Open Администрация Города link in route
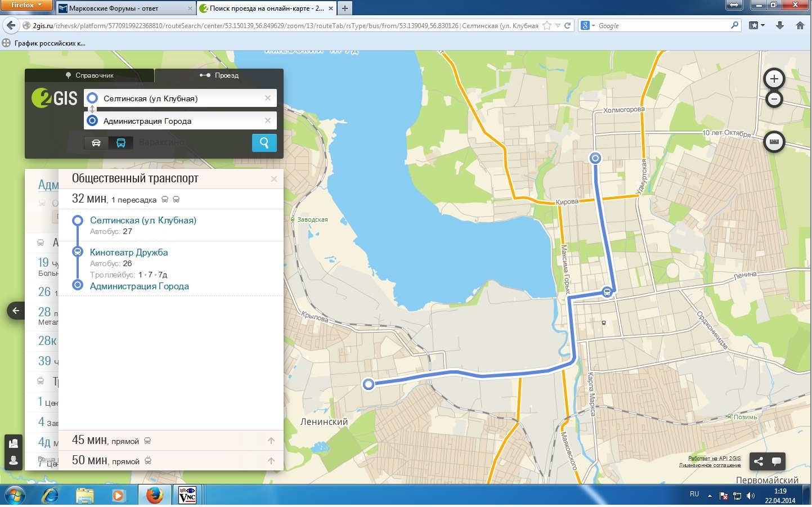 click(140, 286)
